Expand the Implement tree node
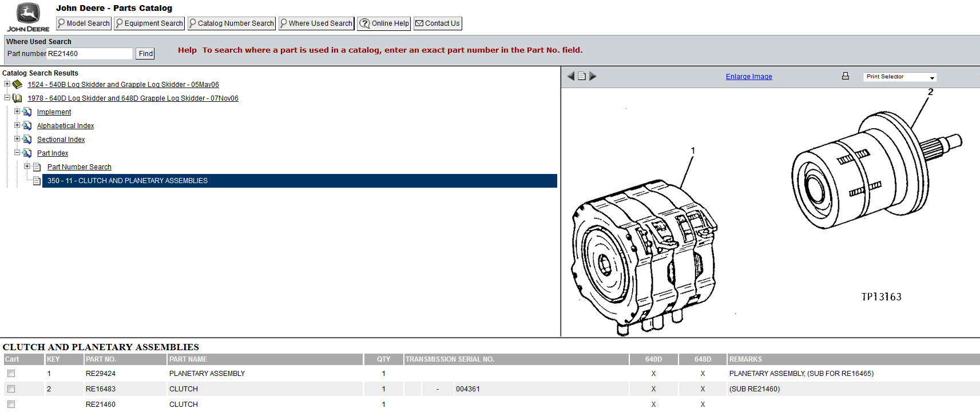Viewport: 980px width, 420px height. pyautogui.click(x=17, y=112)
